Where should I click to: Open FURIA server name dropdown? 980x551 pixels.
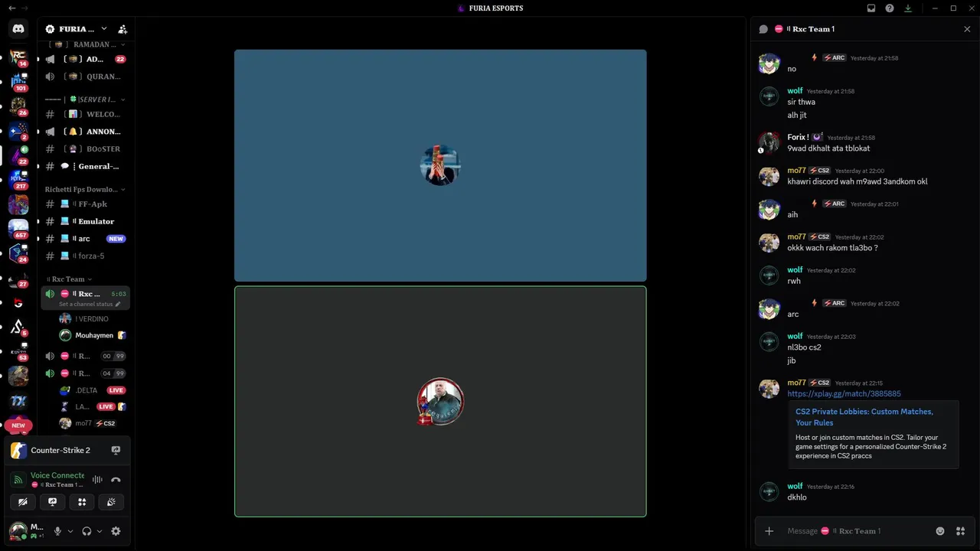pyautogui.click(x=77, y=29)
